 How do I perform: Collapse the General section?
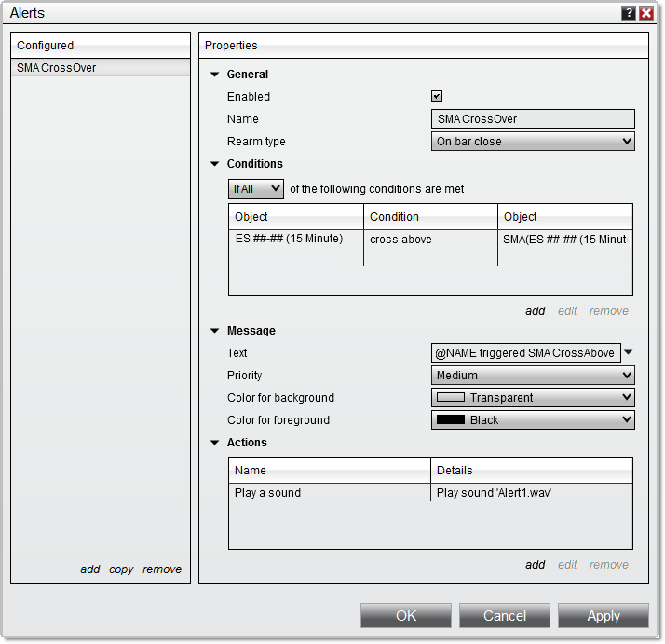tap(215, 75)
